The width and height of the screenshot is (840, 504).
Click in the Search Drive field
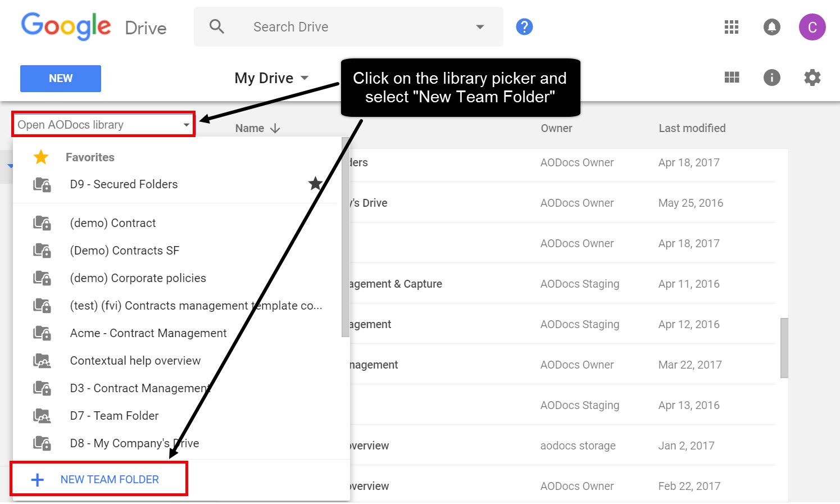coord(348,26)
